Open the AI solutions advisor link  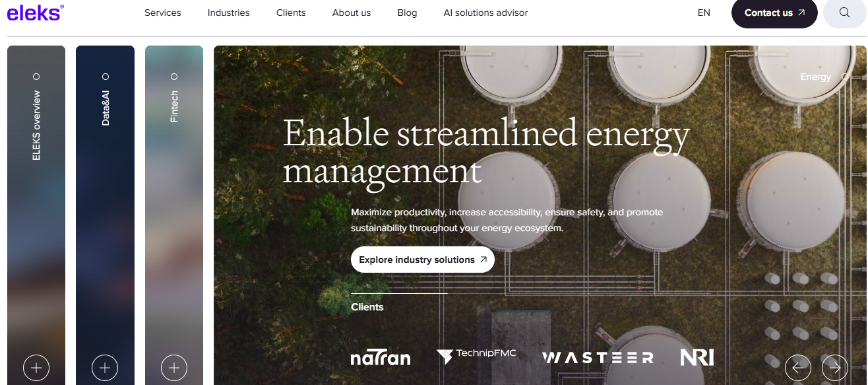[485, 13]
